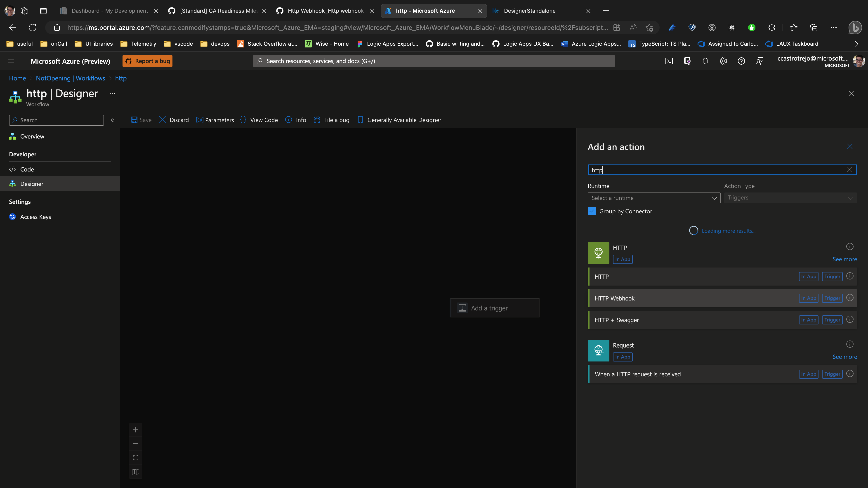Click the File a bug toolbar icon

click(317, 120)
